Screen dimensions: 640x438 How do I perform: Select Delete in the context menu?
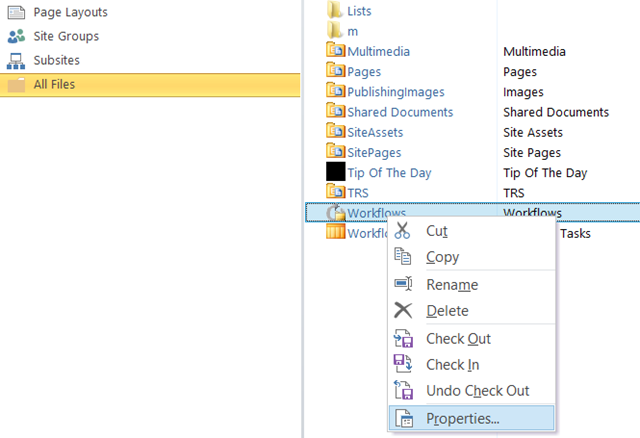click(x=471, y=311)
